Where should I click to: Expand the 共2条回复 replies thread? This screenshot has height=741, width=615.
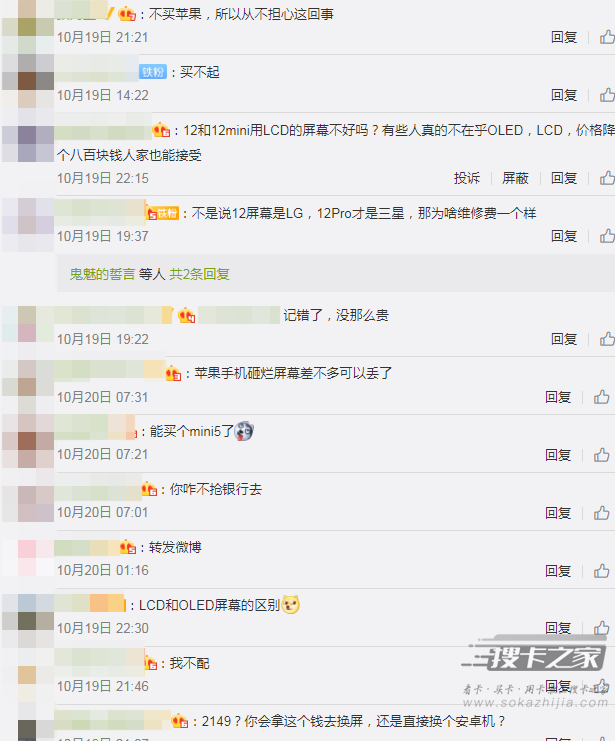click(x=199, y=274)
